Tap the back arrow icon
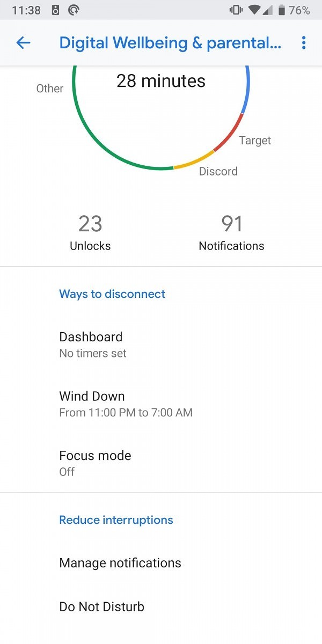Screen dimensions: 322x644 point(23,43)
